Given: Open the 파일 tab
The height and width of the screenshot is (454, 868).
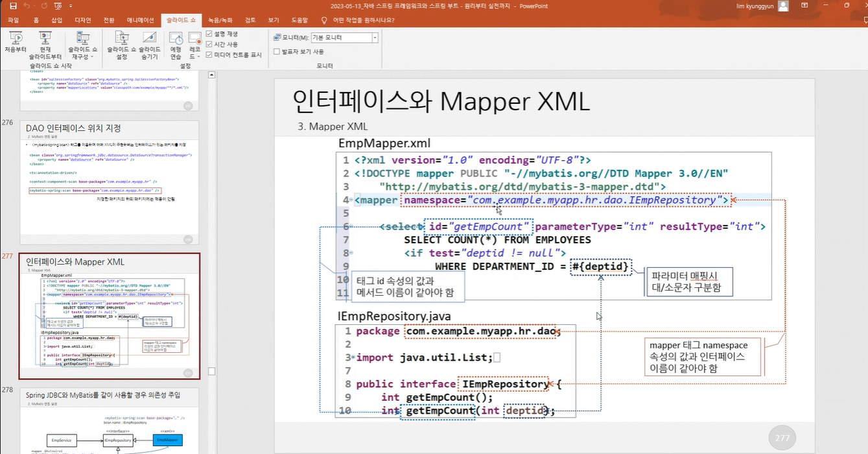Looking at the screenshot, I should click(13, 20).
